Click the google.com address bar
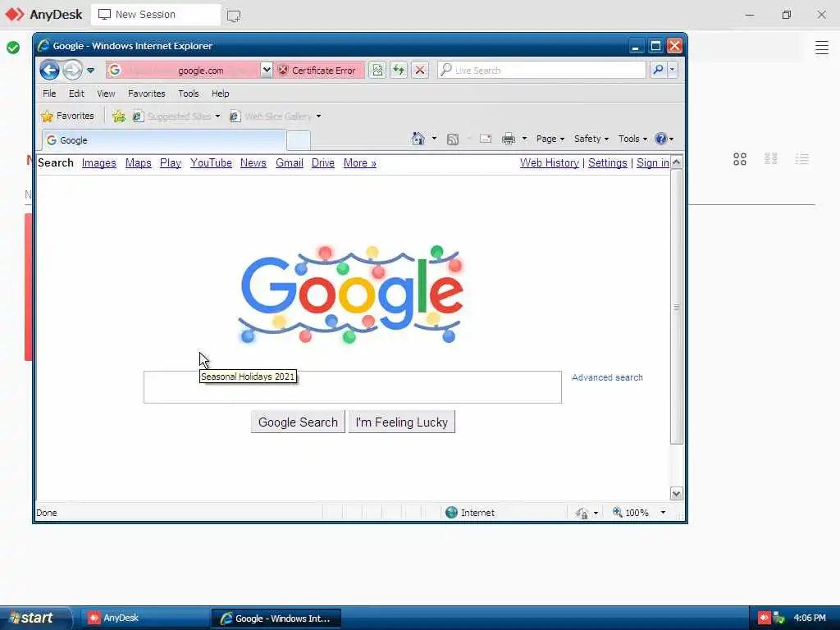 click(x=183, y=71)
